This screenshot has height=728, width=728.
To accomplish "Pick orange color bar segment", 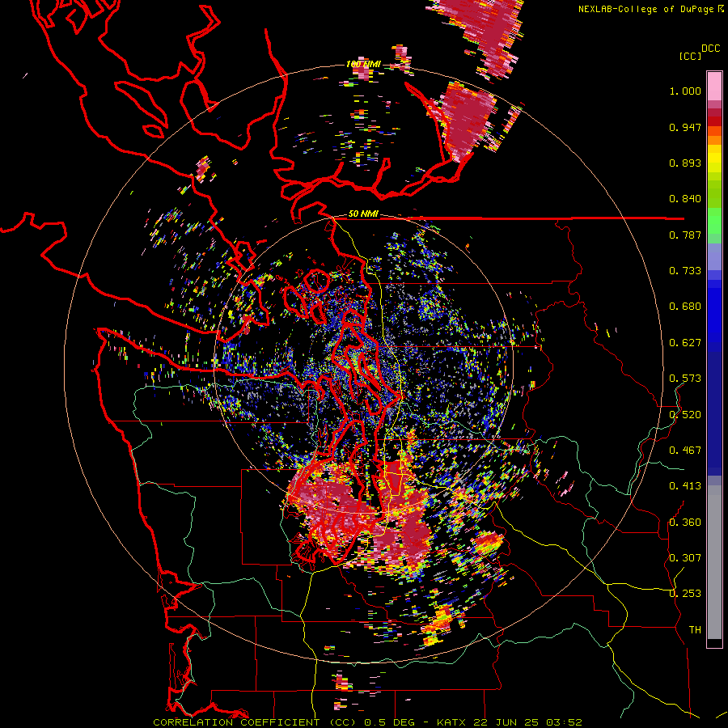I will 714,140.
